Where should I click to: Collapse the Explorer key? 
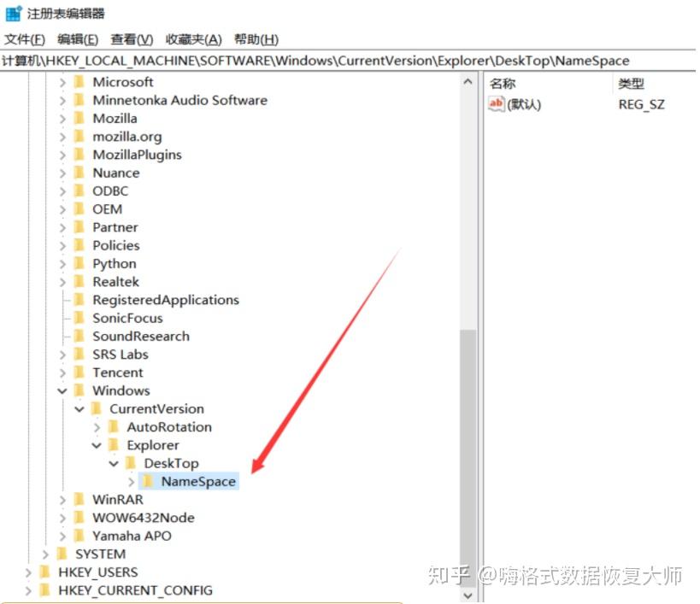[97, 446]
